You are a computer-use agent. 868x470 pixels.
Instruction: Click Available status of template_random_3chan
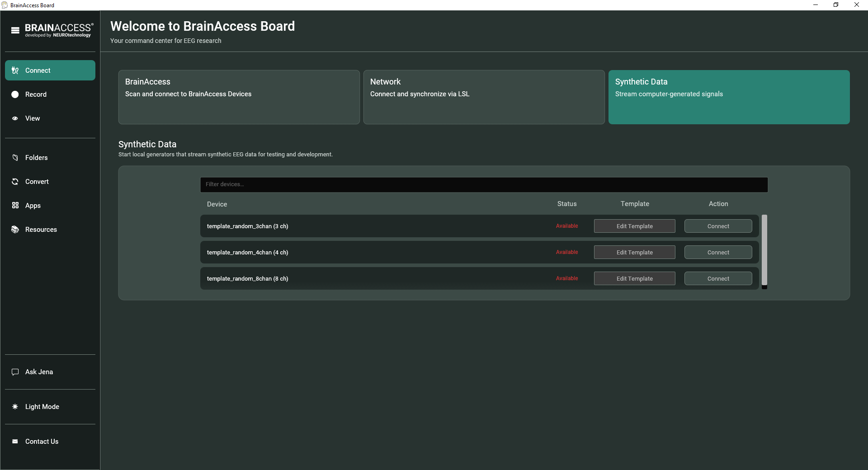tap(567, 226)
